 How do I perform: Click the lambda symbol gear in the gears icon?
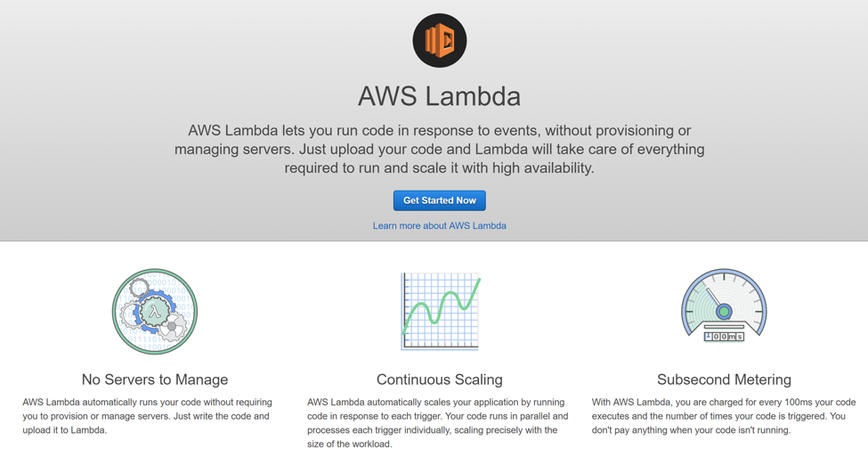coord(154,312)
